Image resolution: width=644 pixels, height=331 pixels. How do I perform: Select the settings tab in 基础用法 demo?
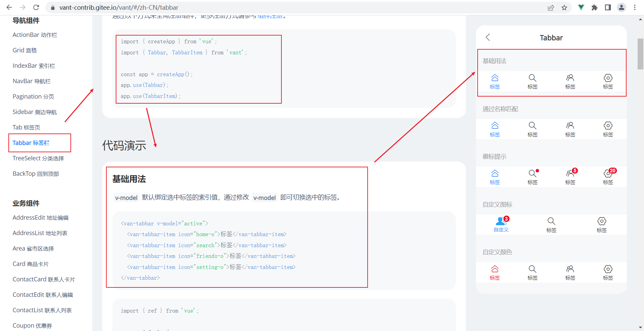608,81
